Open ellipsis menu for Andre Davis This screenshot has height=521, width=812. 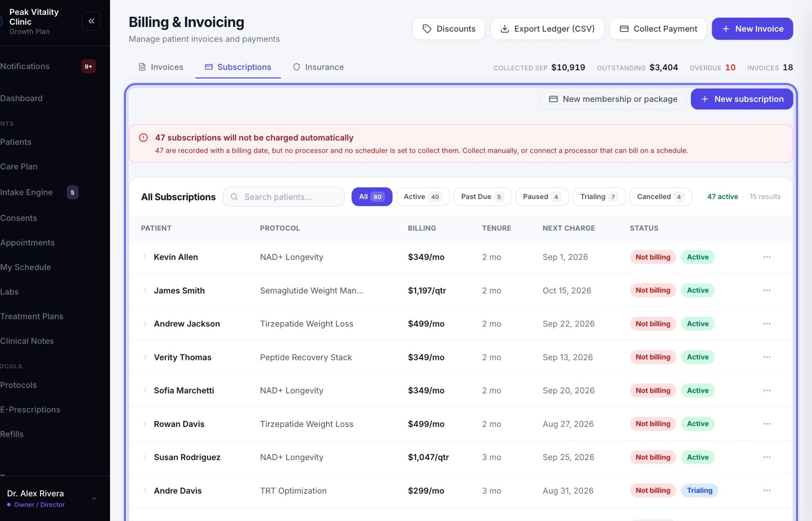[766, 491]
